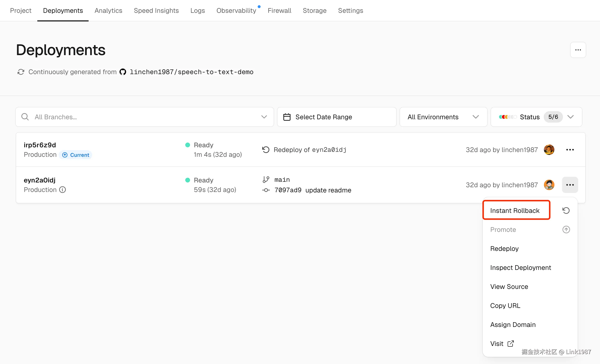This screenshot has height=364, width=600.
Task: Select Inspect Deployment in the menu
Action: pos(530,268)
